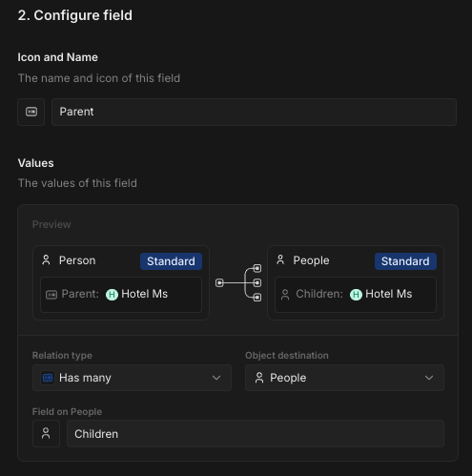Select the Children: Hotel Ms preview value
472x476 pixels.
(356, 295)
